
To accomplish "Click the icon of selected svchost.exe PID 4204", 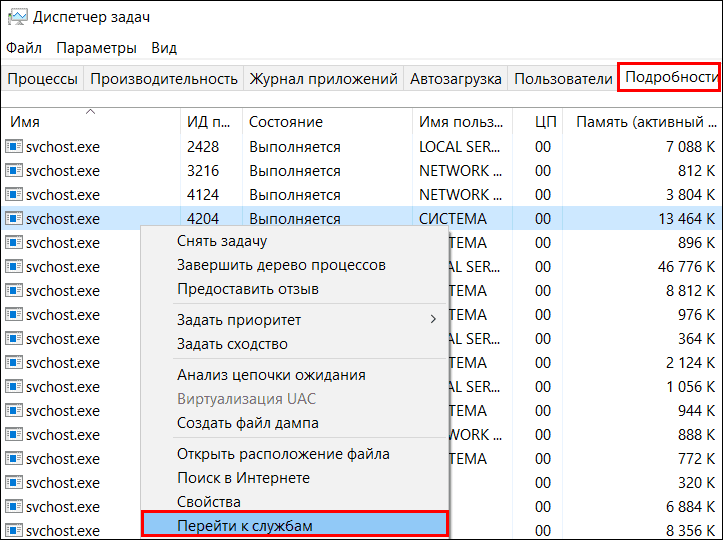I will point(14,219).
